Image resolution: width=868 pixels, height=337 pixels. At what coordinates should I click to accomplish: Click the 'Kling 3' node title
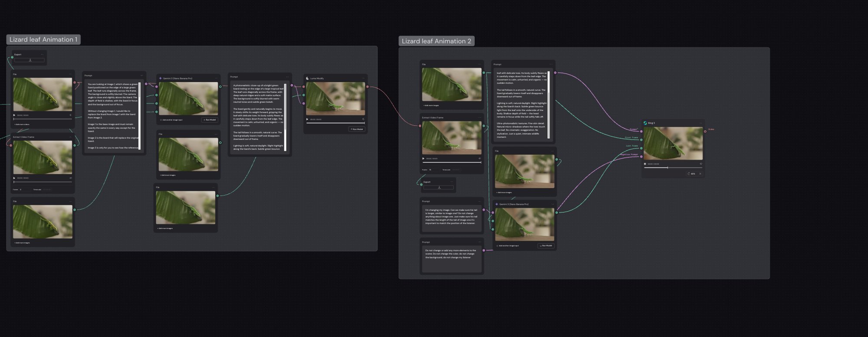[x=651, y=123]
